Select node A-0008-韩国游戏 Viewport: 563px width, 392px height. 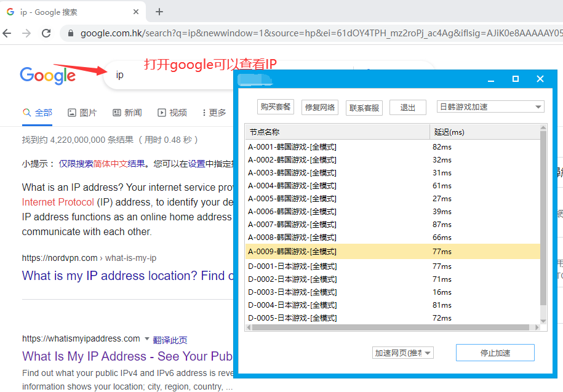tap(393, 238)
